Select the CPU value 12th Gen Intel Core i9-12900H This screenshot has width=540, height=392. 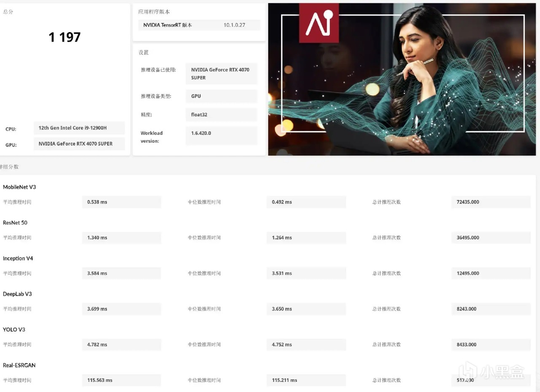tap(79, 128)
